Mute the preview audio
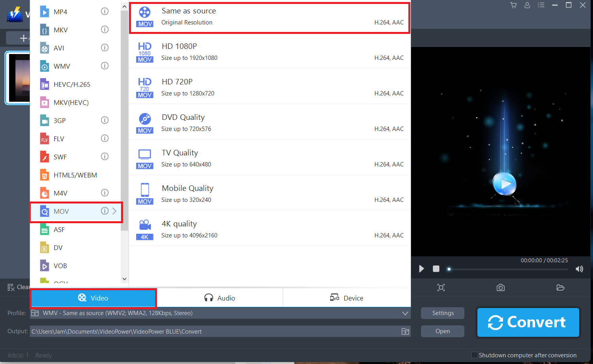Image resolution: width=593 pixels, height=364 pixels. click(x=579, y=269)
